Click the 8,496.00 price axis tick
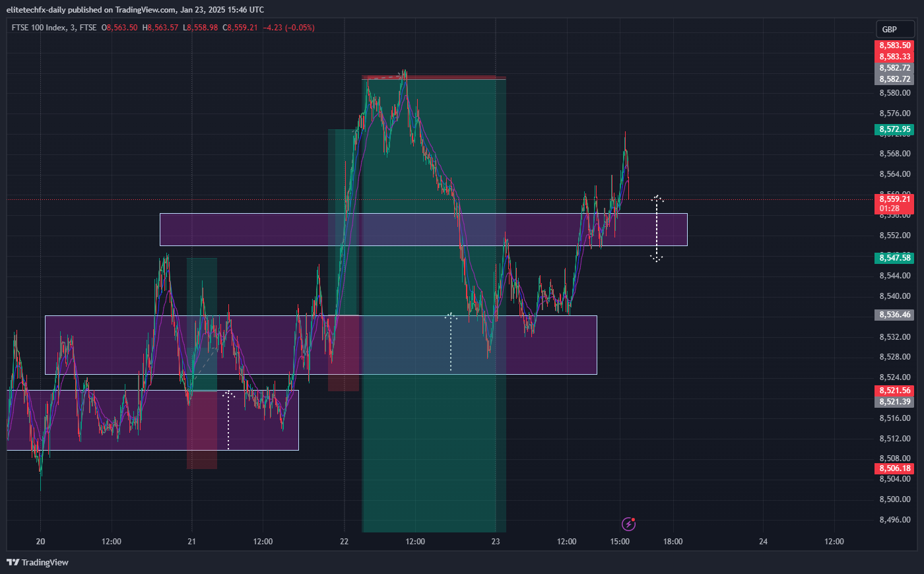Screen dimensions: 924x574 click(x=895, y=520)
